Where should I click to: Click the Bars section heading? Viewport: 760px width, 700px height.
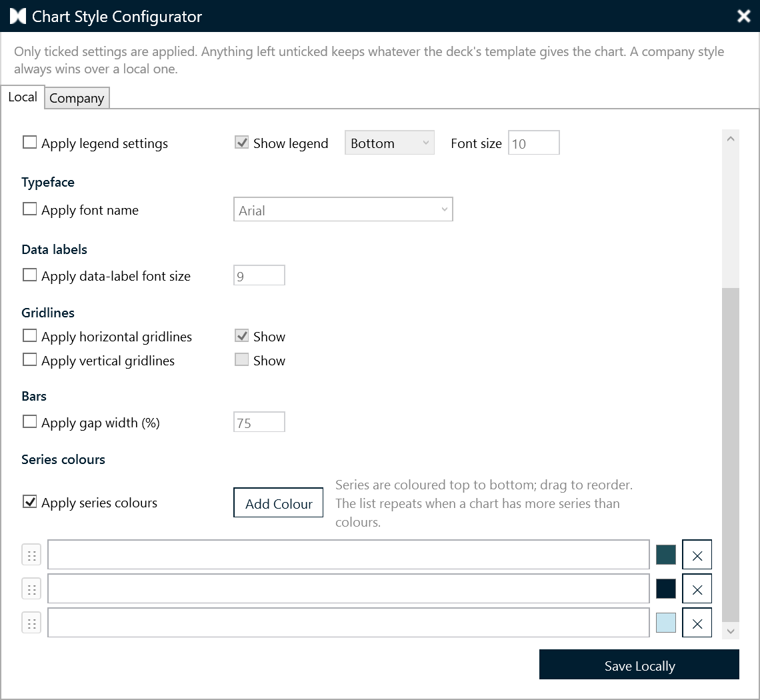click(x=34, y=396)
